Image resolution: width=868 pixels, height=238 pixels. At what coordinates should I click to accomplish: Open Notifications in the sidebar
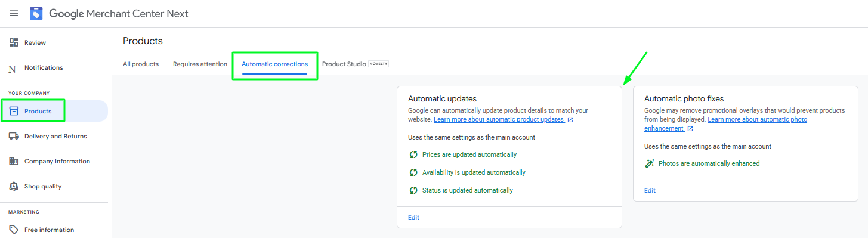pos(44,67)
